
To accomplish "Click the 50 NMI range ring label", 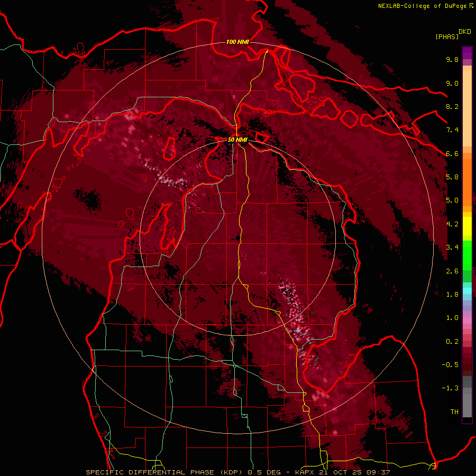I will point(237,140).
